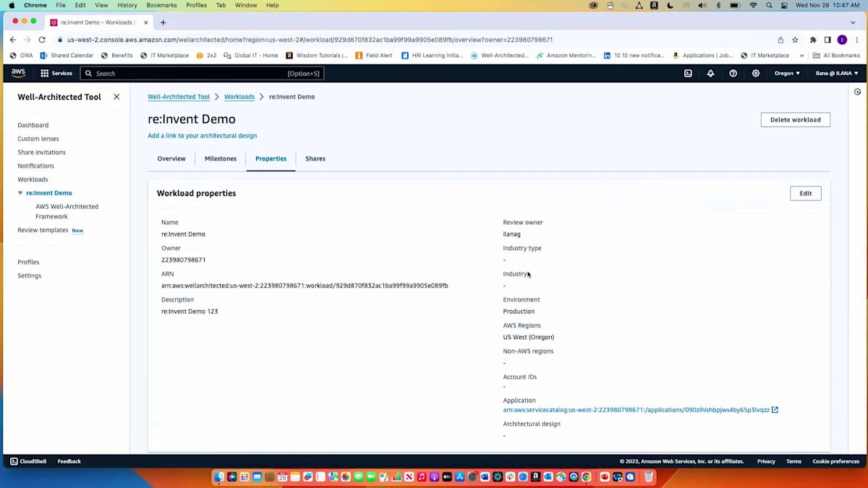868x488 pixels.
Task: Click the info panel icon at right edge
Action: (x=857, y=92)
